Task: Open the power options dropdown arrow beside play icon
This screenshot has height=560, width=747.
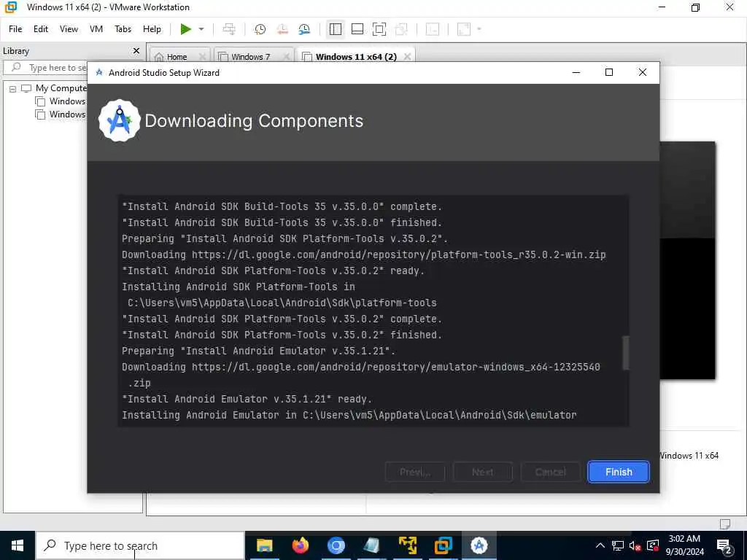Action: click(201, 29)
